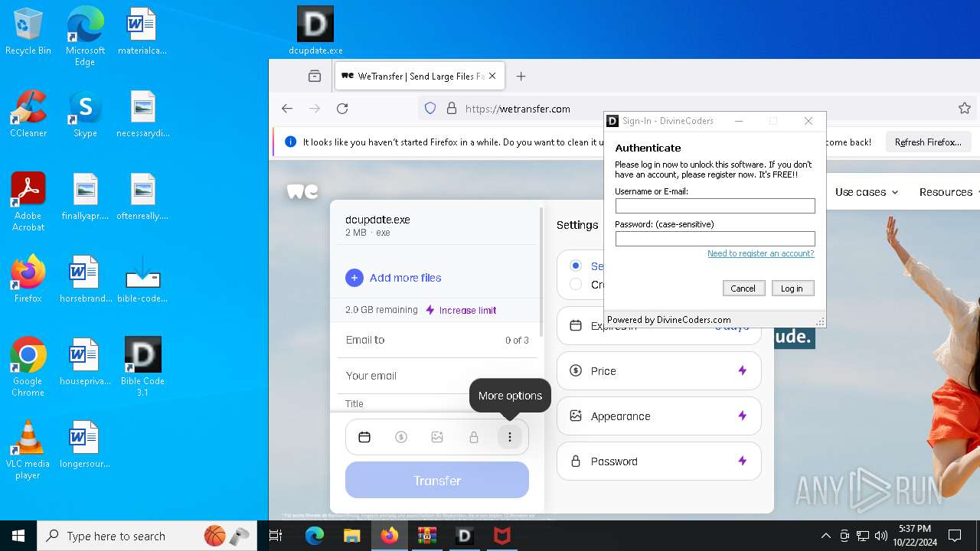Select the dcupdate.exe desktop icon

click(315, 32)
